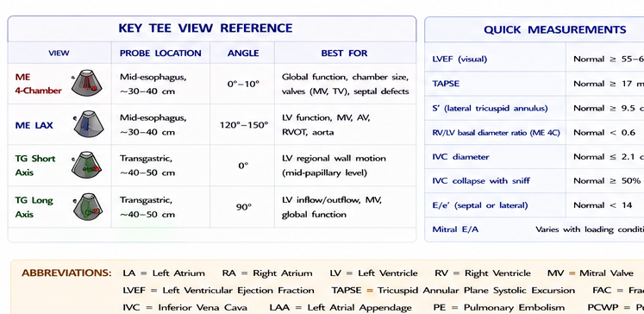Click the TAPSE measurement label
The image size is (644, 314).
point(446,84)
